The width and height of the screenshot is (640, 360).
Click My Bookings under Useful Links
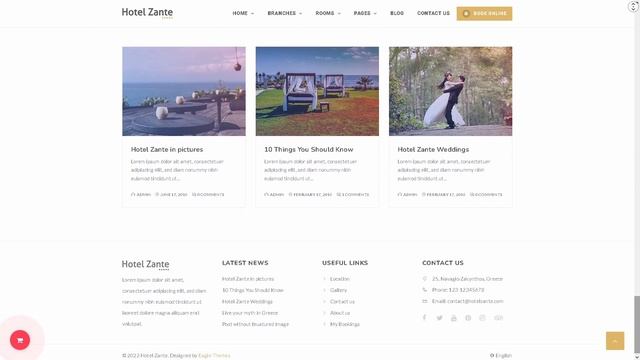pos(345,324)
